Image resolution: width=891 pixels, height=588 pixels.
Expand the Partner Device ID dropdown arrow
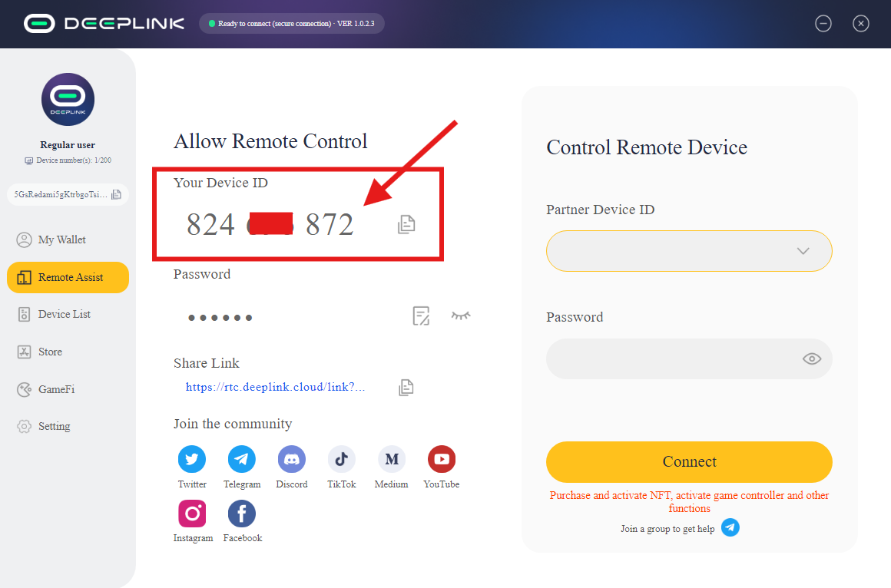[x=803, y=251]
